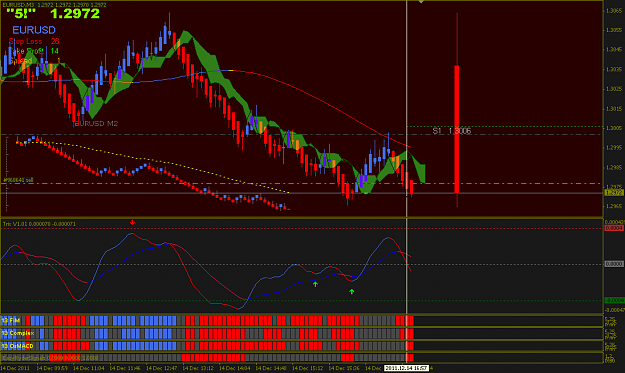The height and width of the screenshot is (373, 625).
Task: Click the "5!" 1.2972 price header
Action: tap(53, 14)
